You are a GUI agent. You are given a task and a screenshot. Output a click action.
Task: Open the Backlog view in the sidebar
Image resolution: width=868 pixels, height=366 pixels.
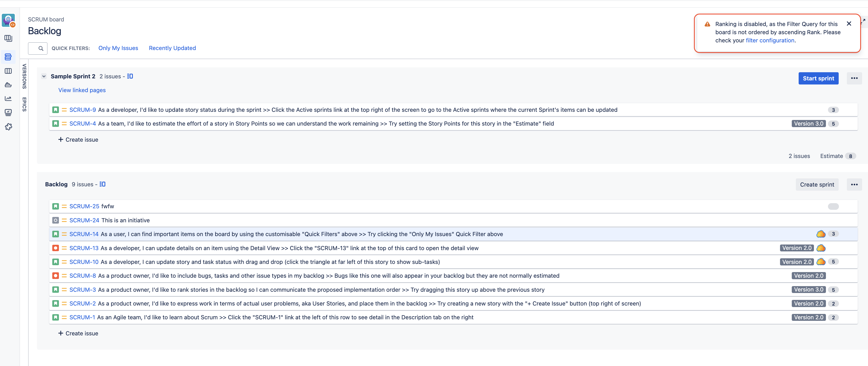[x=8, y=57]
